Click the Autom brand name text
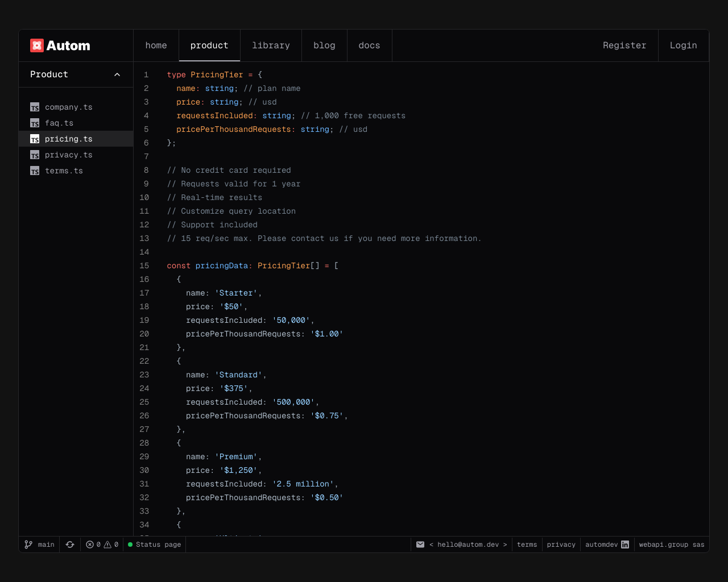Image resolution: width=728 pixels, height=582 pixels. pos(68,45)
